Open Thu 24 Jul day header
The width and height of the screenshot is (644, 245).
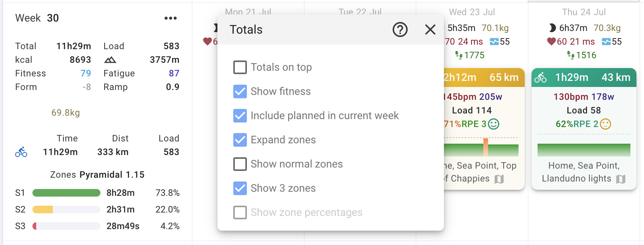[x=584, y=12]
